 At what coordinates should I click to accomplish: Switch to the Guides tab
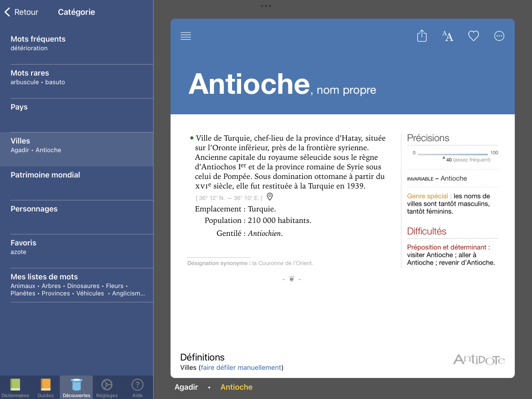click(x=45, y=387)
